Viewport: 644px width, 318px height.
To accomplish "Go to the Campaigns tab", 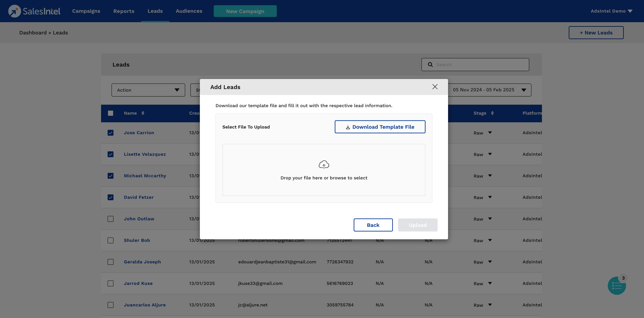I will click(86, 11).
